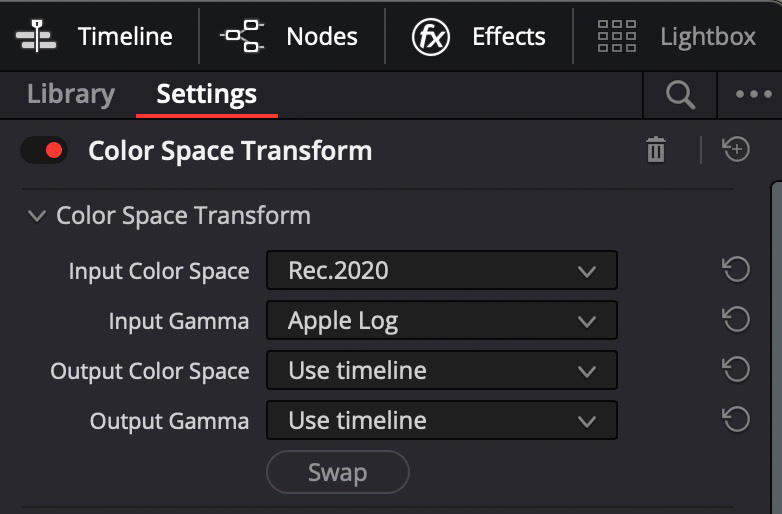Open Input Color Space Rec.2020 dropdown
Image resolution: width=782 pixels, height=514 pixels.
(442, 270)
